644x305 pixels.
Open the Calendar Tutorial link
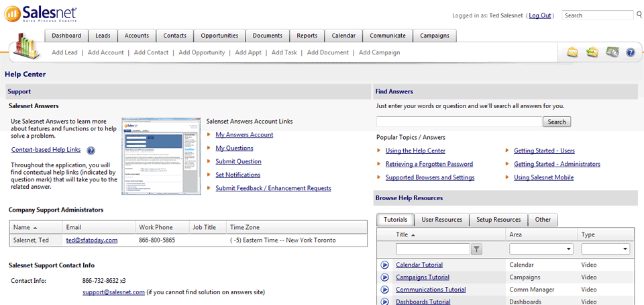(419, 265)
